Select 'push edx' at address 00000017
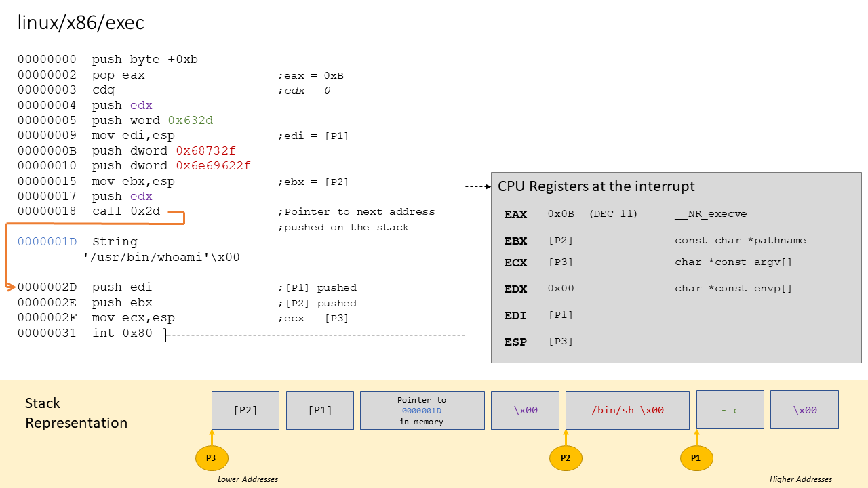The image size is (868, 488). 122,197
